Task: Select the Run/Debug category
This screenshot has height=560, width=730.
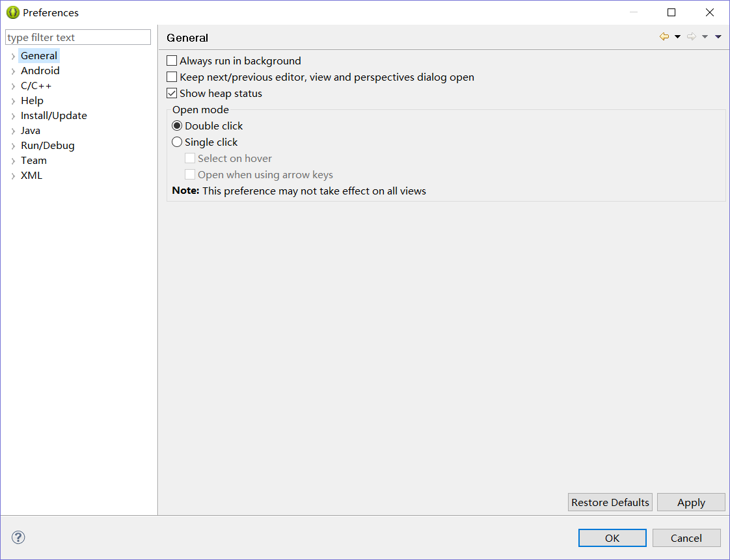Action: (47, 145)
